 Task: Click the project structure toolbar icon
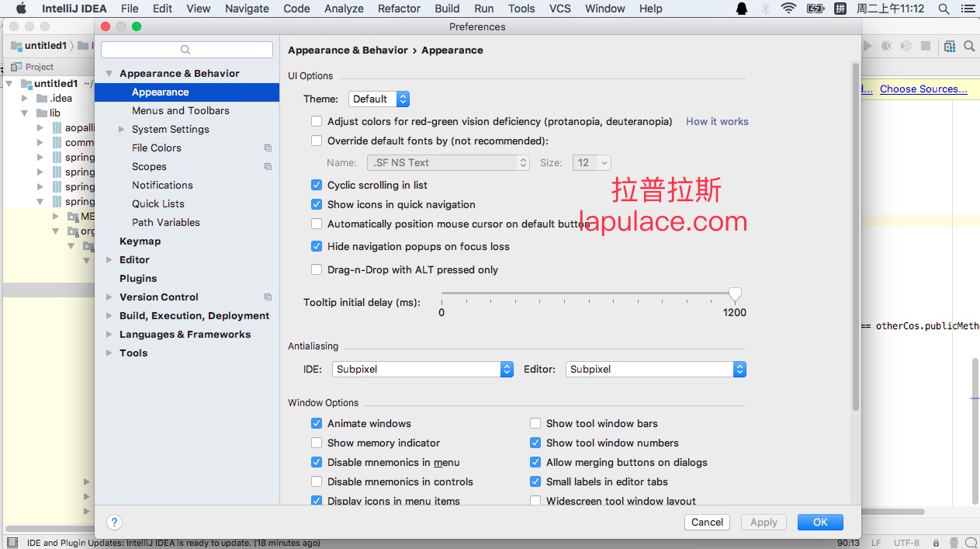click(949, 46)
